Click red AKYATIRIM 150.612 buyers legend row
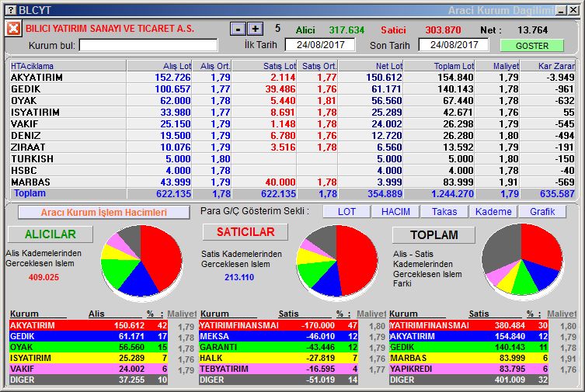 point(89,325)
